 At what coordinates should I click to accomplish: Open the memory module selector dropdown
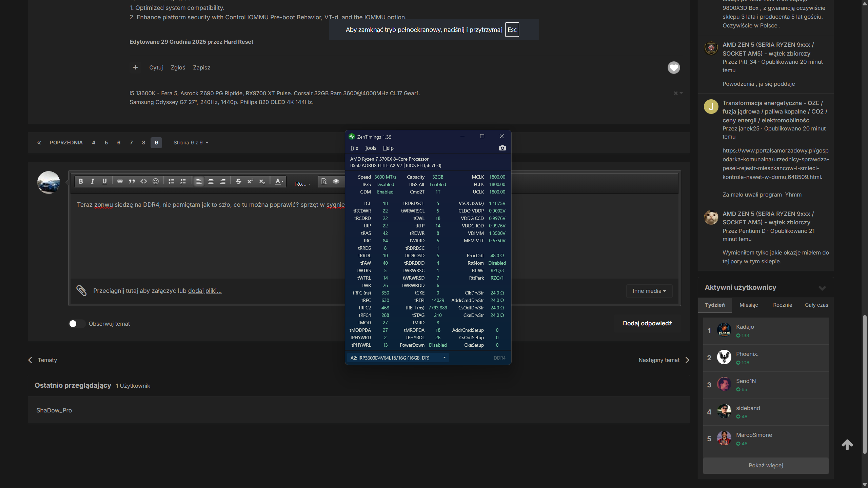pyautogui.click(x=398, y=358)
